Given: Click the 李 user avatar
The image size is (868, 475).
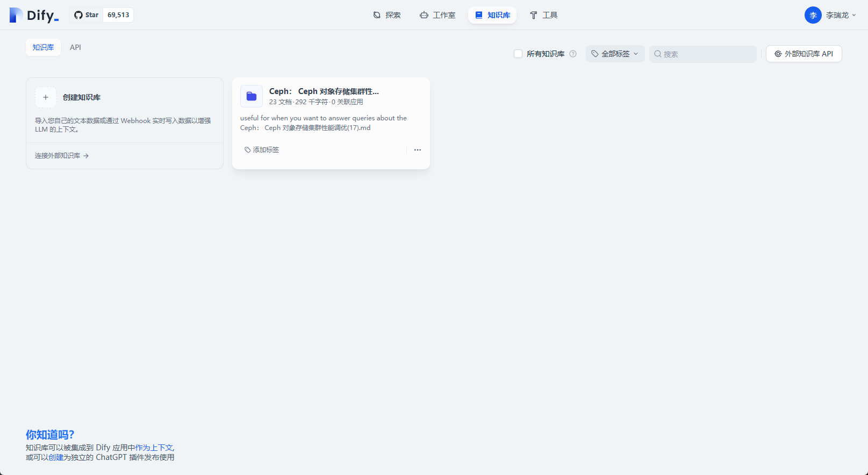Looking at the screenshot, I should tap(813, 15).
